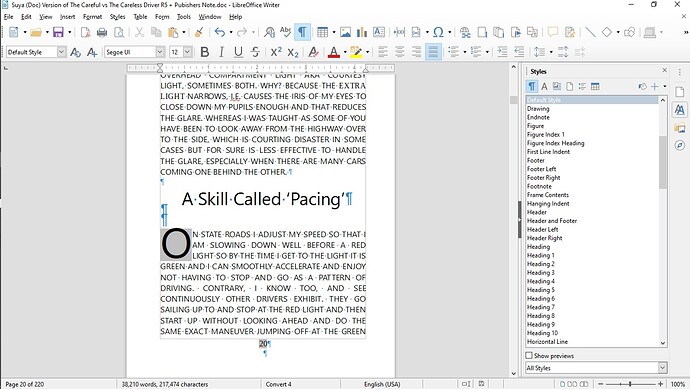Open the File menu
The height and width of the screenshot is (389, 690).
pos(8,17)
